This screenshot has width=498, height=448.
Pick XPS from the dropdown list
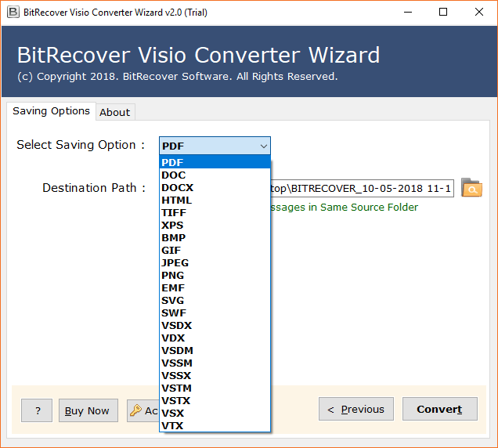point(215,225)
